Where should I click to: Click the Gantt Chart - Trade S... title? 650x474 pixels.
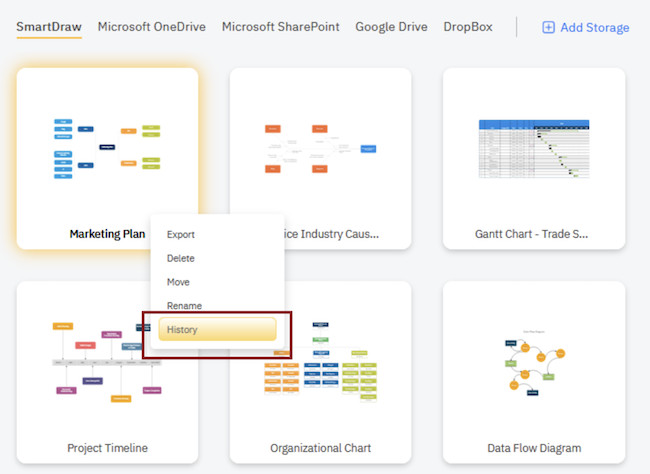(531, 234)
